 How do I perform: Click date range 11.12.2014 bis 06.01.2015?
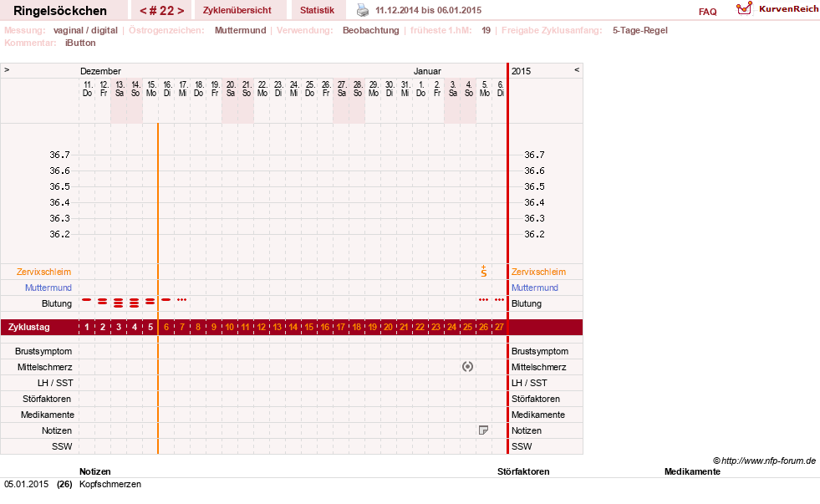(x=428, y=10)
